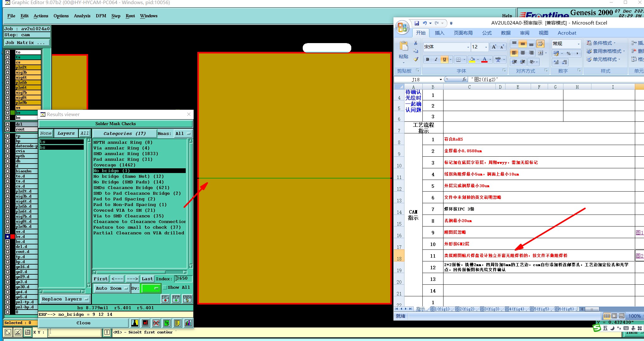The image size is (644, 341).
Task: Toggle the checkbox beside layer drl
Action: point(8,124)
